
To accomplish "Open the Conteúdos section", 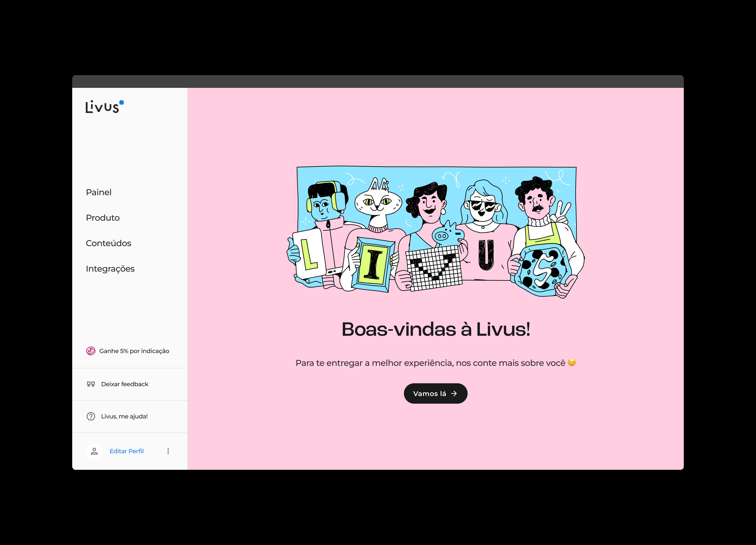I will 108,243.
